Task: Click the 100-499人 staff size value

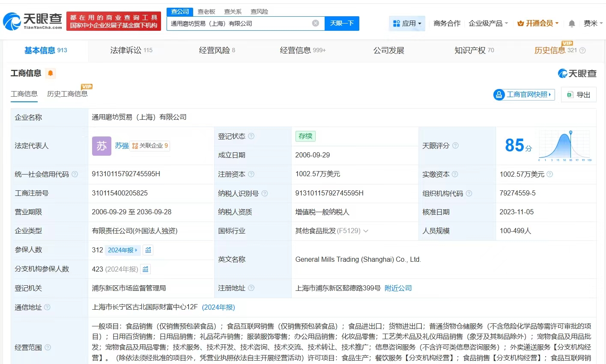Action: (515, 231)
